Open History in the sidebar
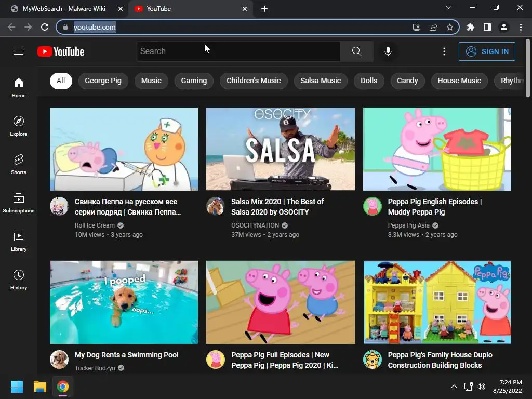 pos(19,280)
